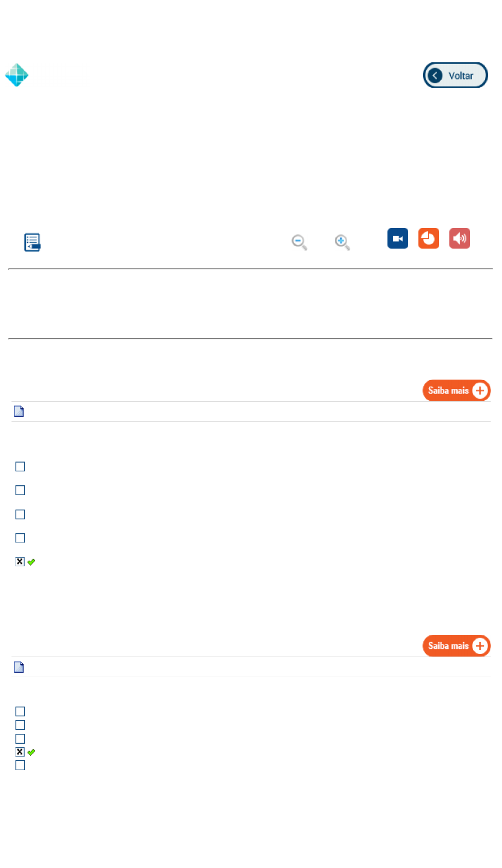
Task: Check the second option of the first question
Action: tap(20, 490)
